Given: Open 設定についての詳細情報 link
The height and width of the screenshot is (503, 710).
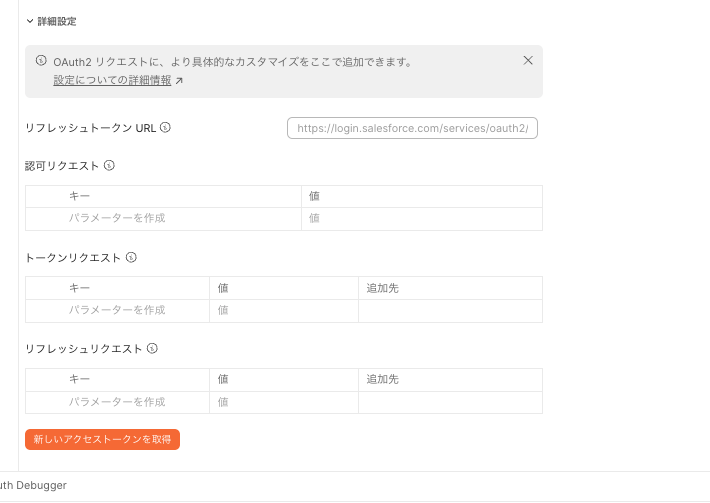Looking at the screenshot, I should 112,80.
